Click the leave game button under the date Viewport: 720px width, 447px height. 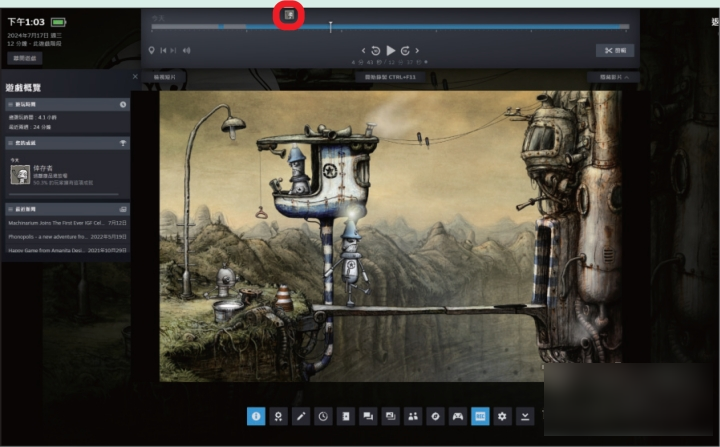(x=25, y=58)
